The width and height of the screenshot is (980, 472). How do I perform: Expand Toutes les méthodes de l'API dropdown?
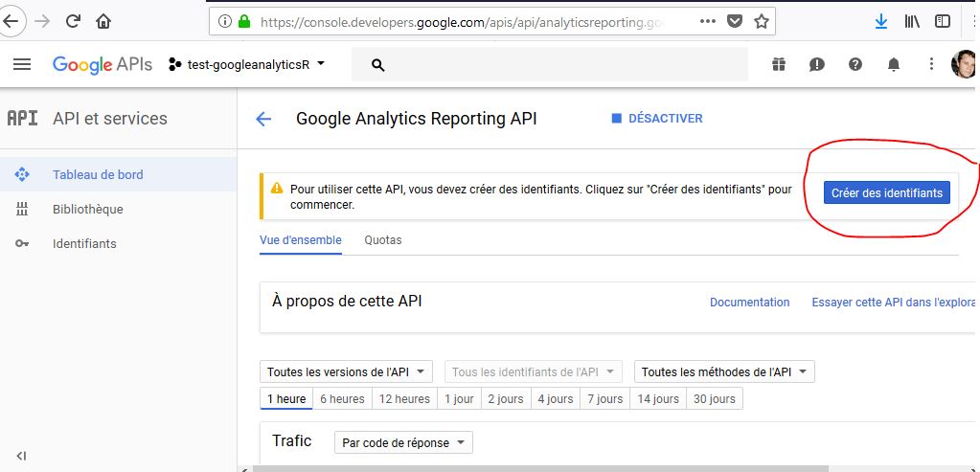click(x=724, y=372)
